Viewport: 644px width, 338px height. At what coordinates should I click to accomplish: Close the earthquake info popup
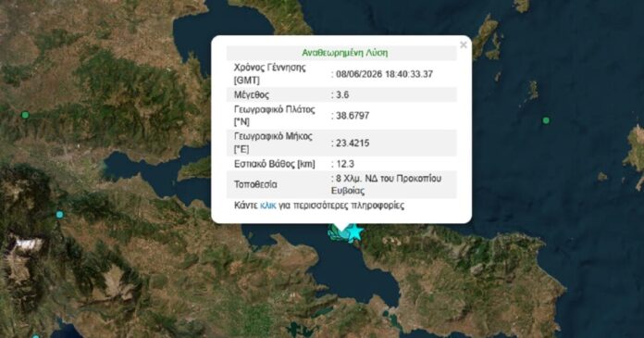coord(464,44)
